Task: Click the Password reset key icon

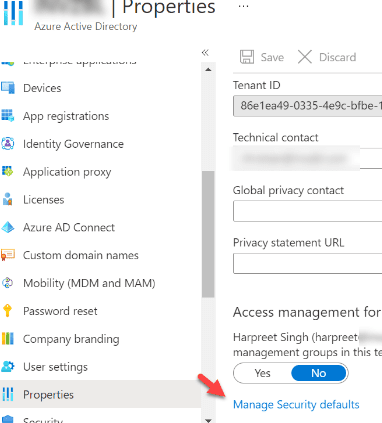Action: pos(8,311)
